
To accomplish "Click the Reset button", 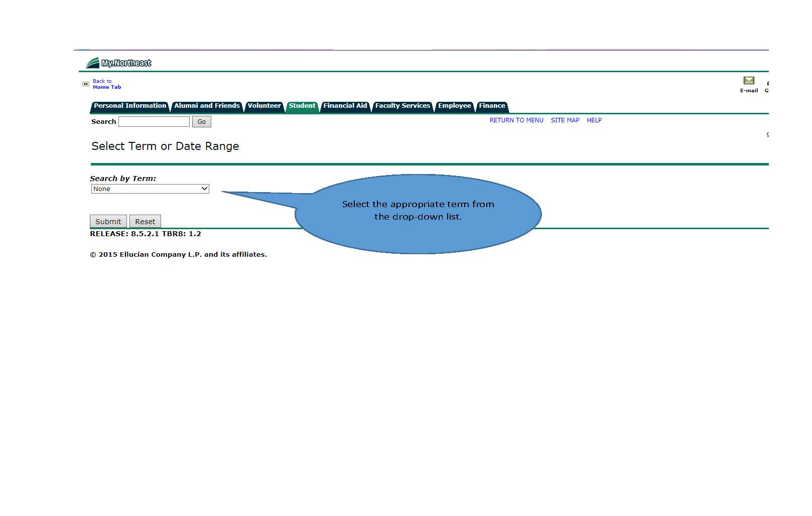I will pyautogui.click(x=145, y=222).
